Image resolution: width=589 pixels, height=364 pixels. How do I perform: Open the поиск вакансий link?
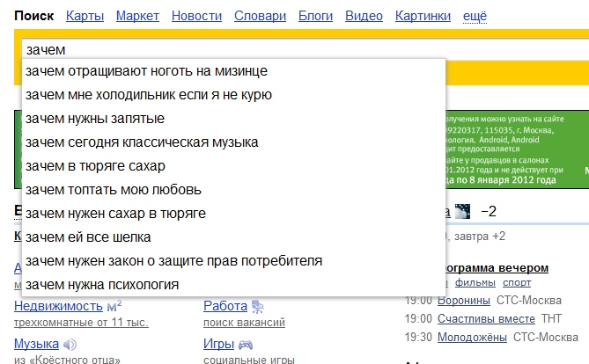click(244, 323)
